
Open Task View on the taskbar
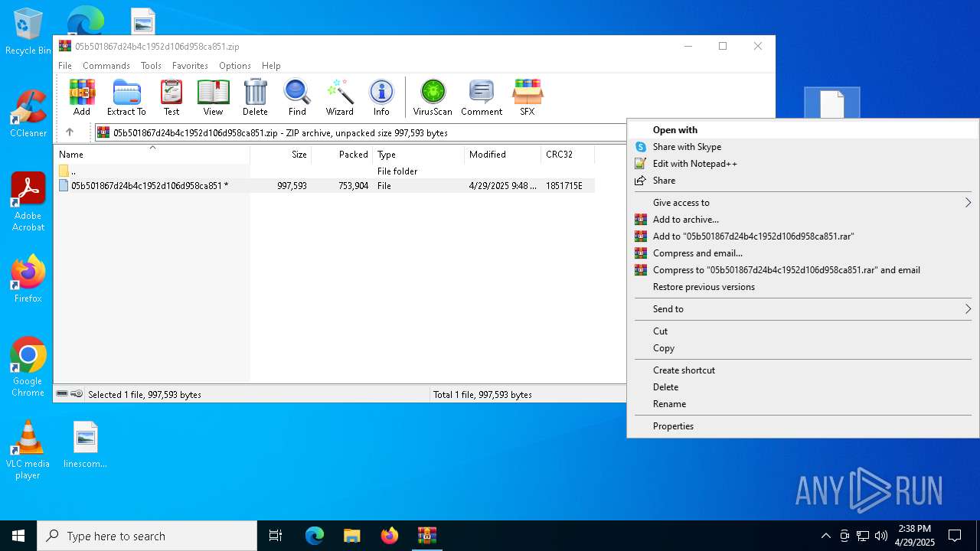pos(276,536)
